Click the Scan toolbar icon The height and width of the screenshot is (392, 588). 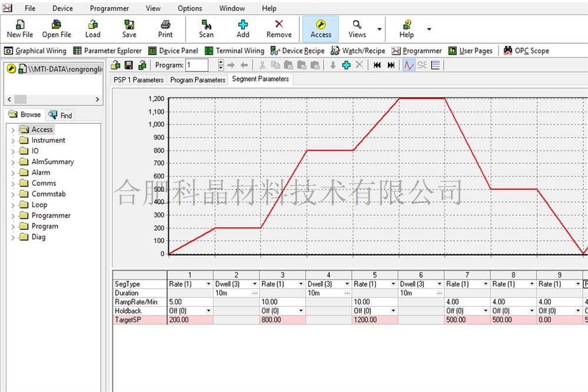(206, 28)
